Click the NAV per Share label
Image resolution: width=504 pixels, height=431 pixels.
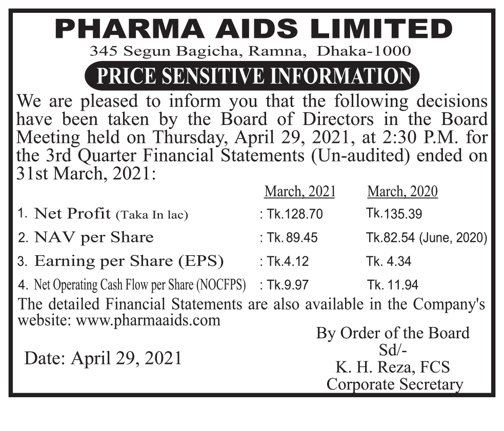tap(93, 238)
